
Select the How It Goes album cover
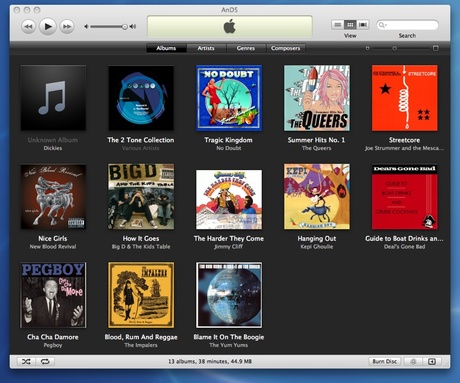coord(141,196)
